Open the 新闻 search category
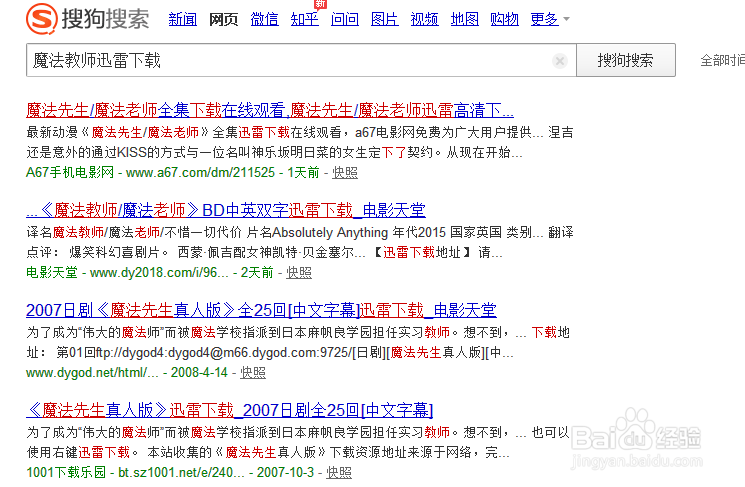 point(182,19)
